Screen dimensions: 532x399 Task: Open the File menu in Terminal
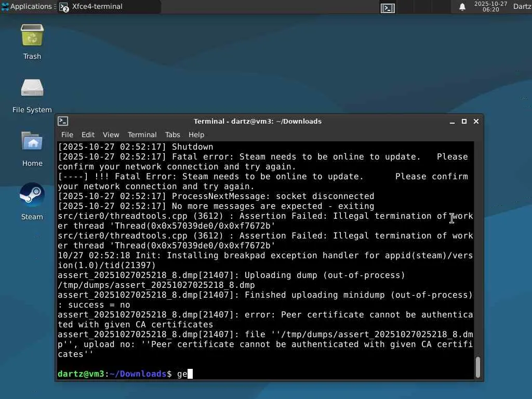67,135
